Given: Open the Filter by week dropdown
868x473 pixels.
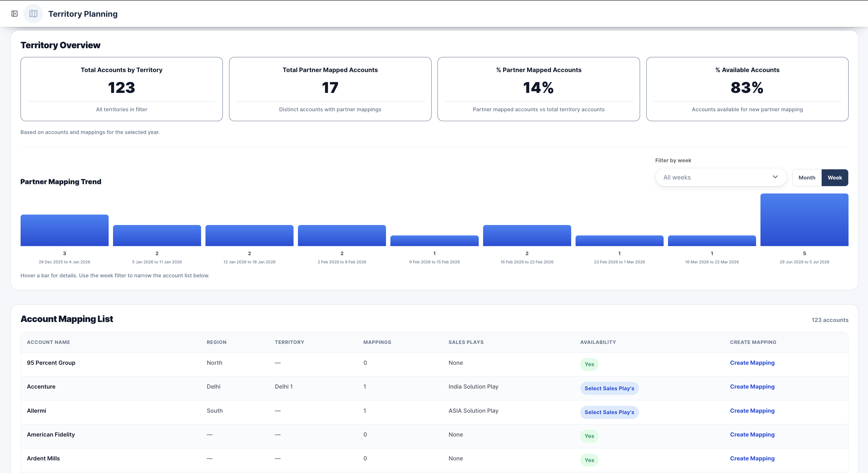Looking at the screenshot, I should [x=721, y=177].
